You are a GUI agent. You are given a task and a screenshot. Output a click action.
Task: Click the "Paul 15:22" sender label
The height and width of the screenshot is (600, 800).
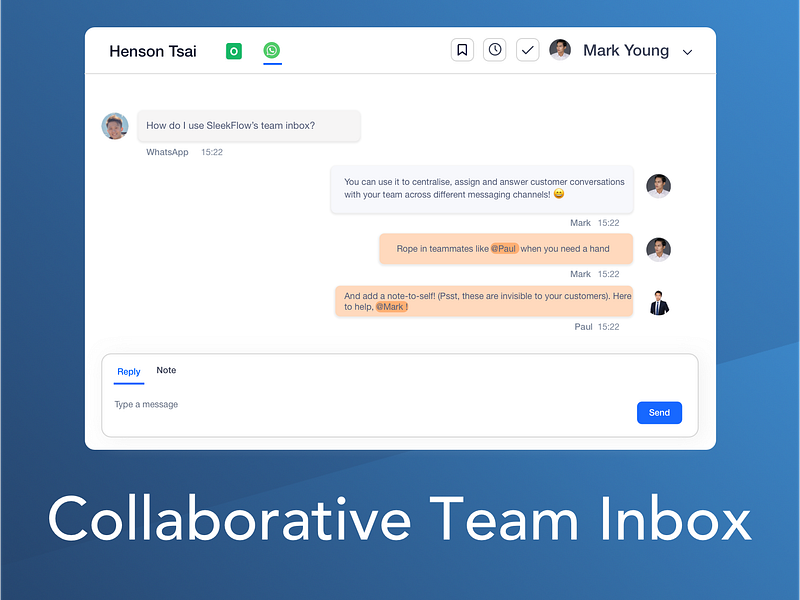click(597, 327)
